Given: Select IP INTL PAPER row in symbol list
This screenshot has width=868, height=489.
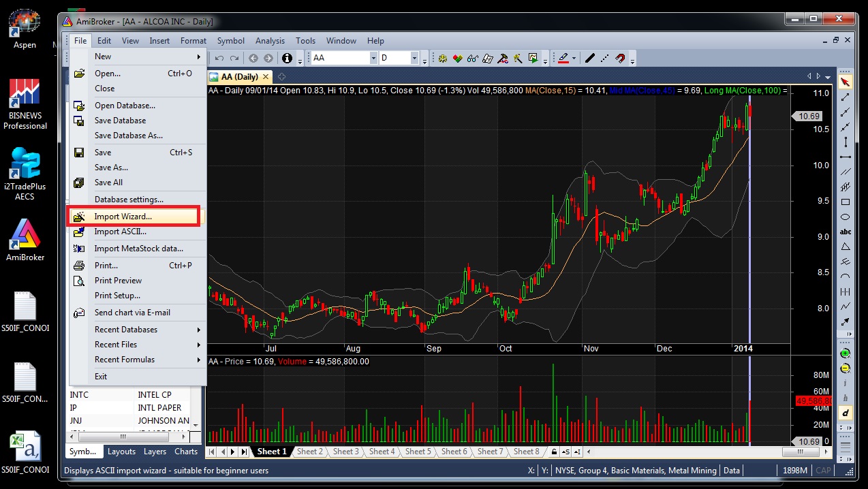Looking at the screenshot, I should (129, 408).
